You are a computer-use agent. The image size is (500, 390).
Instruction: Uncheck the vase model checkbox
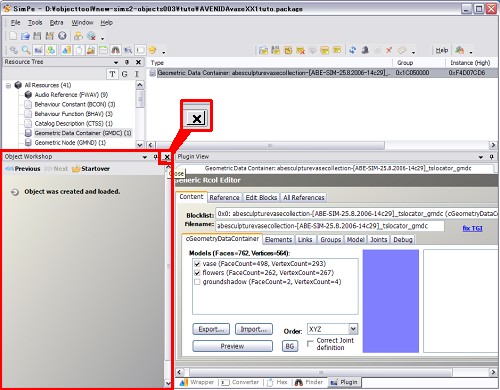197,264
